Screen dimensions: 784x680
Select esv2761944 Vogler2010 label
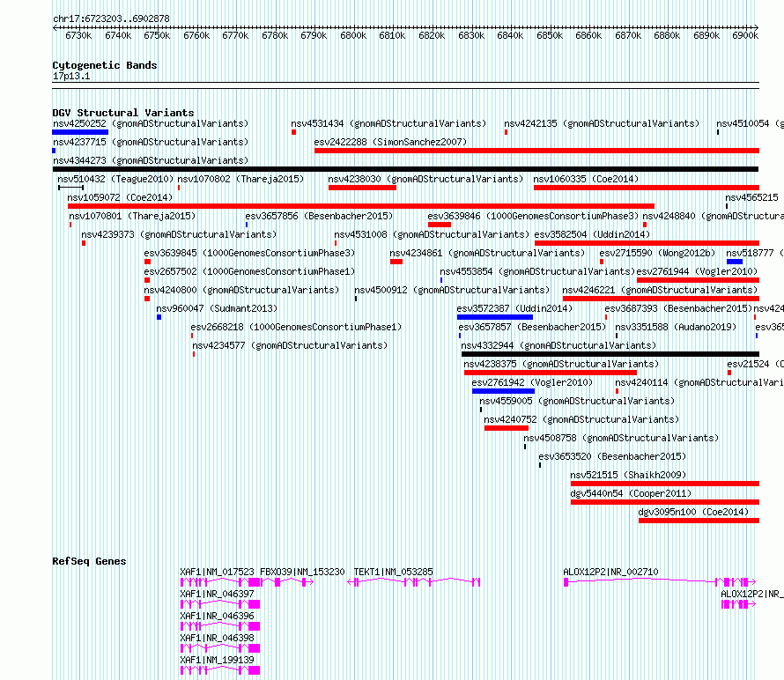tap(697, 271)
